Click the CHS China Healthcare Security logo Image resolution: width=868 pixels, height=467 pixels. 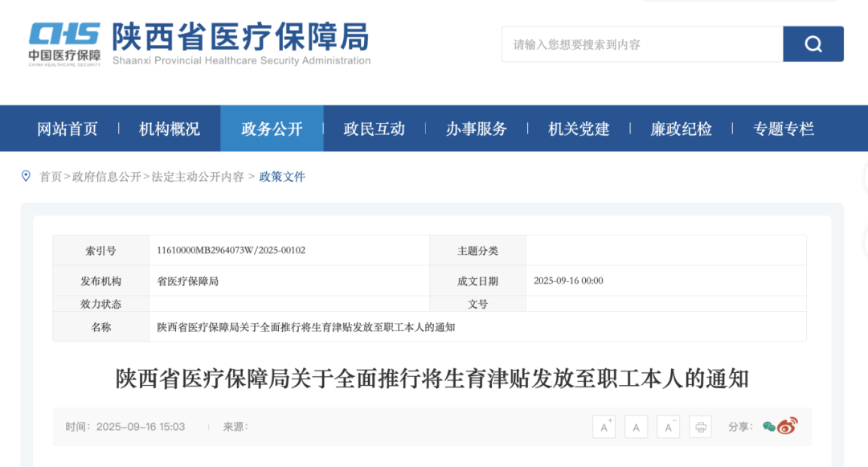coord(64,43)
